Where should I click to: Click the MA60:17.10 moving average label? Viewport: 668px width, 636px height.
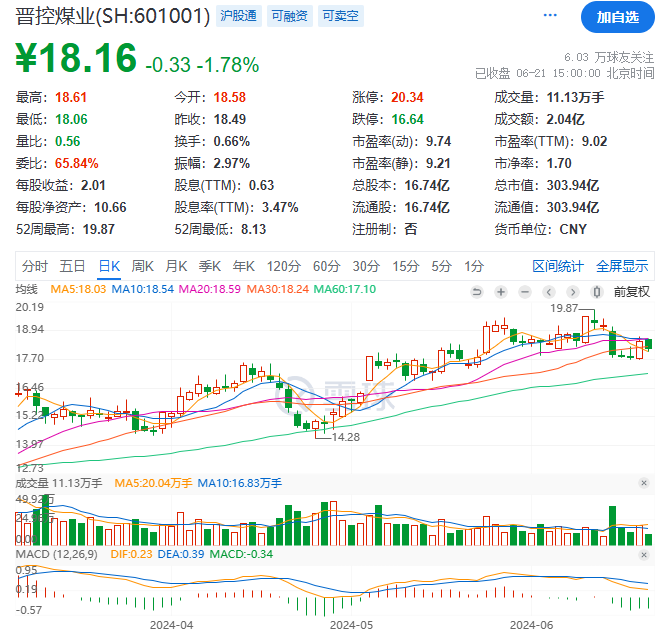(x=345, y=289)
